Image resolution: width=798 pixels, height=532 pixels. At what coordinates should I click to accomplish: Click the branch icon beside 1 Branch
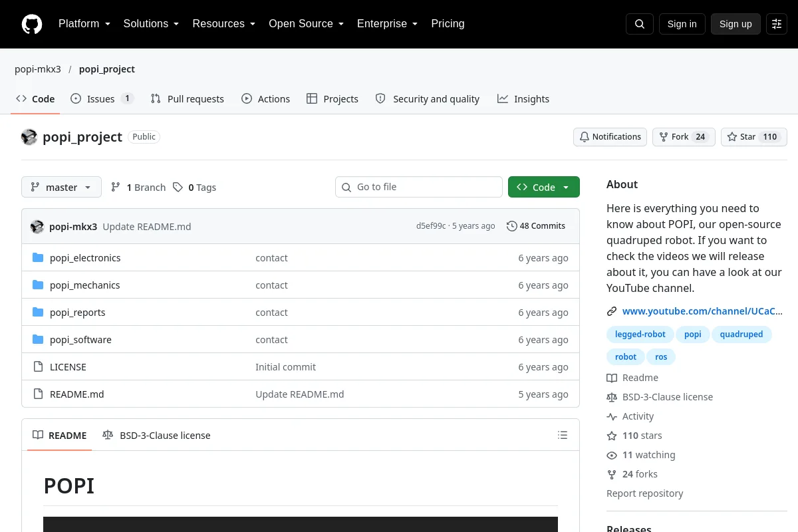click(116, 188)
